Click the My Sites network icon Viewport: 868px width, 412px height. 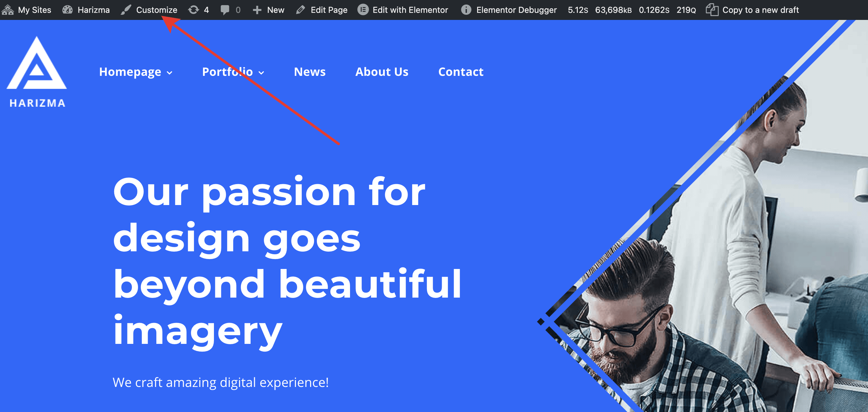tap(7, 10)
